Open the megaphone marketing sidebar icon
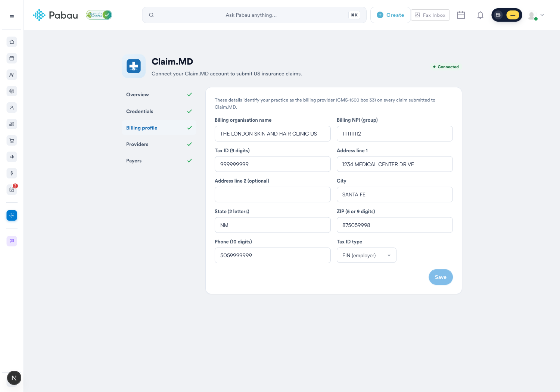560x392 pixels. tap(12, 157)
